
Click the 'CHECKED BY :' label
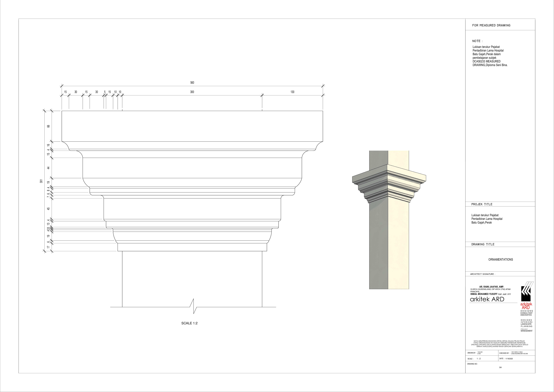(505, 353)
